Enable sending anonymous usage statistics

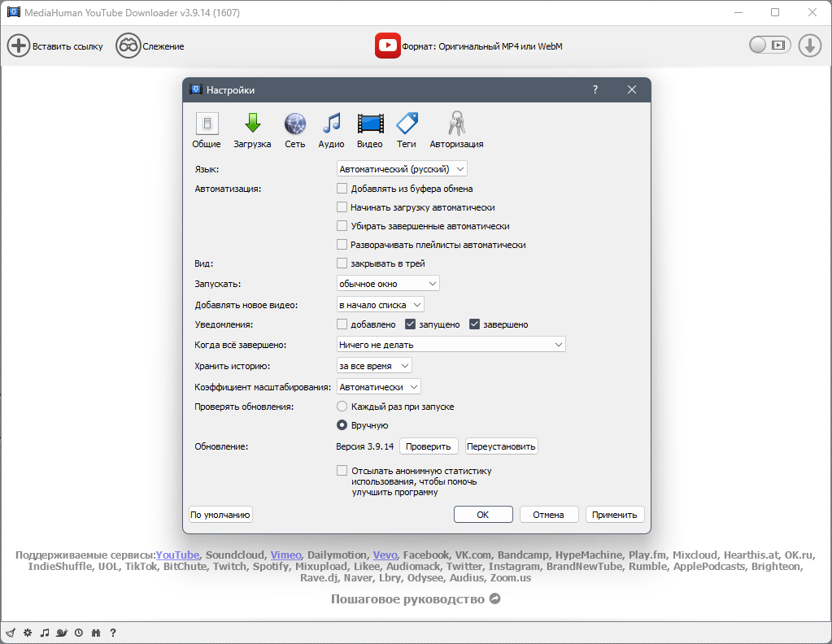pyautogui.click(x=342, y=471)
